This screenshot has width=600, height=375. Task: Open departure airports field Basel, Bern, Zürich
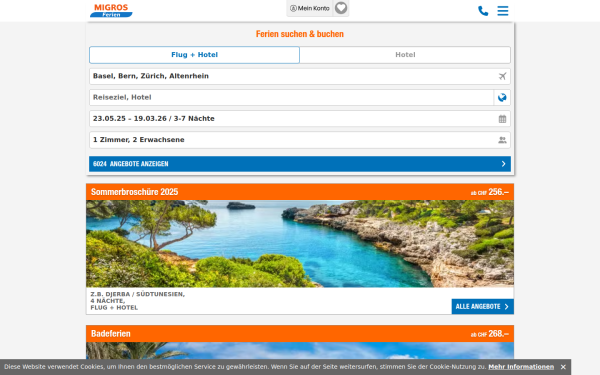coord(300,76)
